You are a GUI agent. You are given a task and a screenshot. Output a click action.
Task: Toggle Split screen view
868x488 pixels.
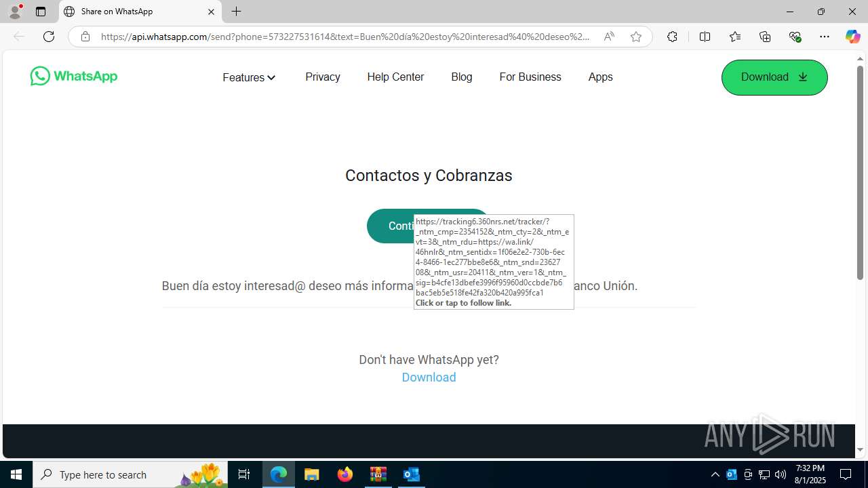[705, 37]
